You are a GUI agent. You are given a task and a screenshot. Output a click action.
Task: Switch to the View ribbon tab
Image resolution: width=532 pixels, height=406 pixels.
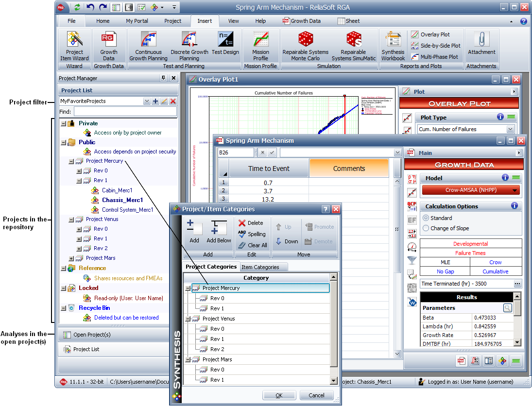pyautogui.click(x=233, y=21)
